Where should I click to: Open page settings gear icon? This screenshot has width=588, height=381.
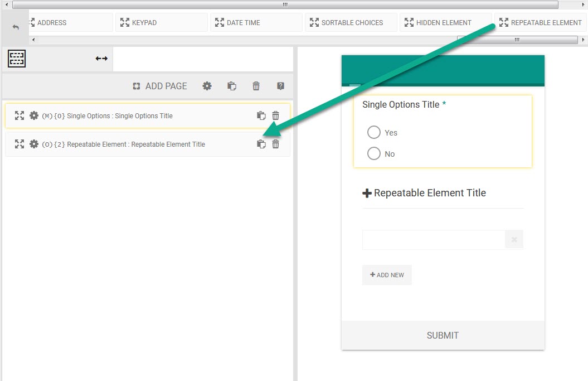[x=207, y=86]
